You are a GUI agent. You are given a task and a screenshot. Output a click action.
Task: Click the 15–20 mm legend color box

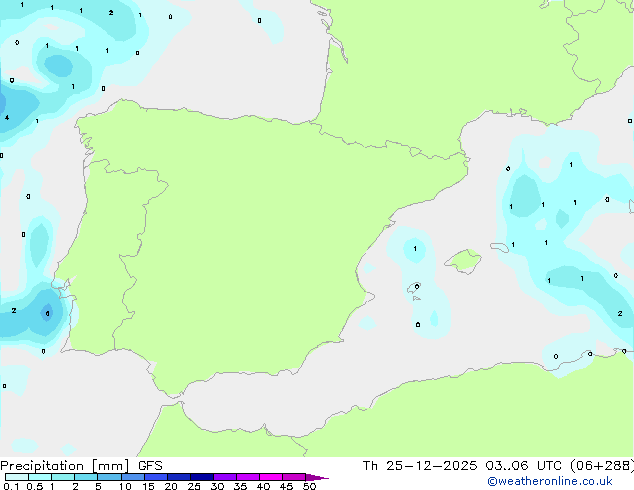pos(156,477)
